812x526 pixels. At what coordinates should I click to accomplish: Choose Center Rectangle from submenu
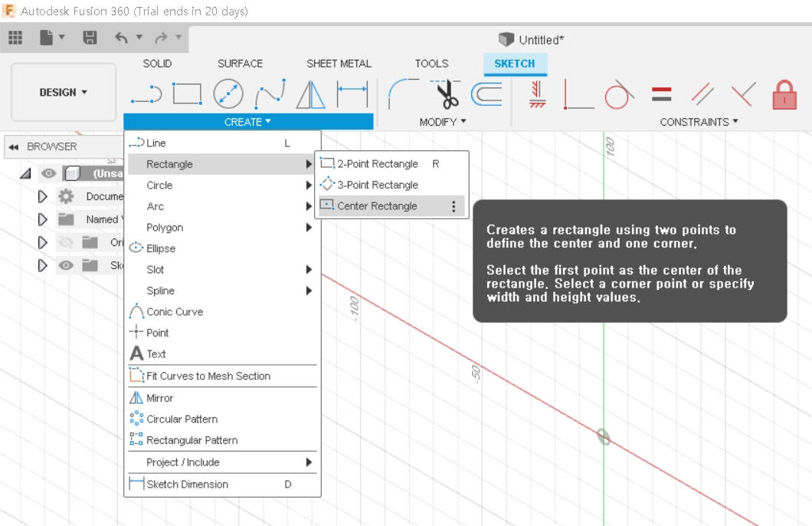pyautogui.click(x=391, y=206)
